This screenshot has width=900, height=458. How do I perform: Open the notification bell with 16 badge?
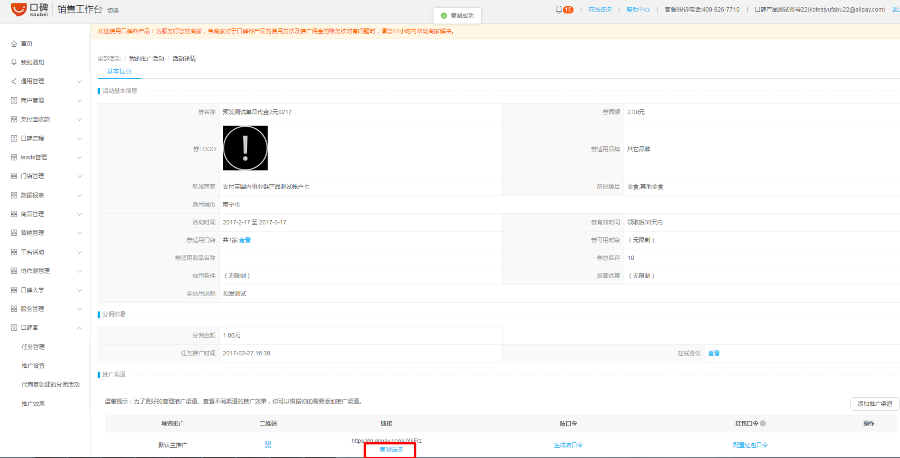(x=564, y=10)
